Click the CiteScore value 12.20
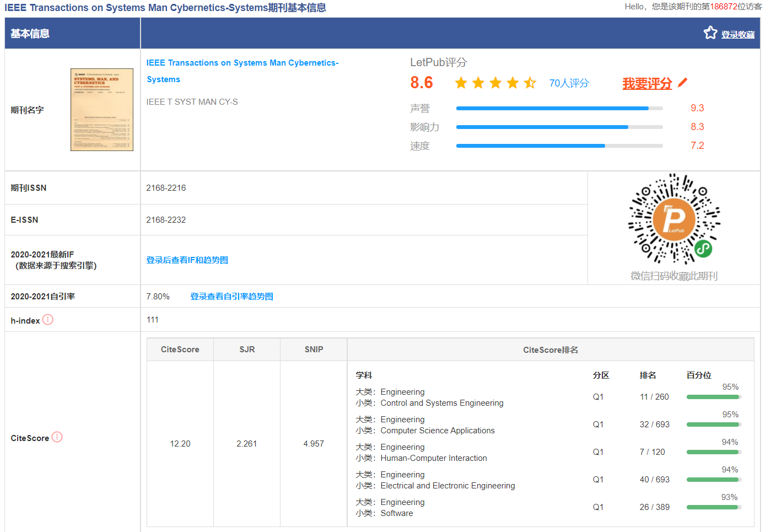This screenshot has width=771, height=532. coord(180,444)
